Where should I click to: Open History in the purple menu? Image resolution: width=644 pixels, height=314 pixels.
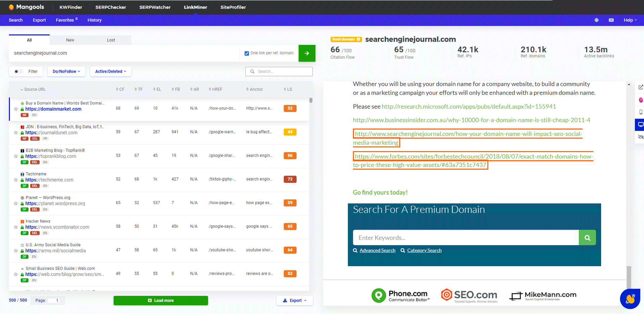point(94,20)
